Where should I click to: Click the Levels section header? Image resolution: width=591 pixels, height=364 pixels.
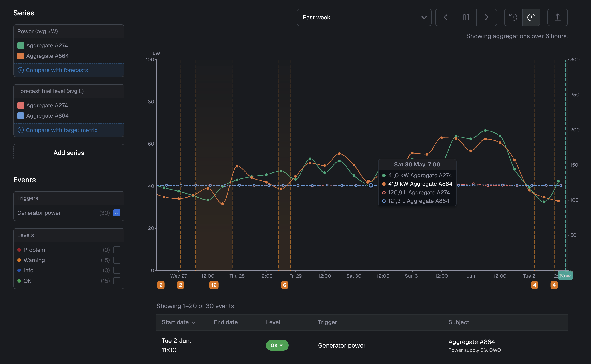coord(69,235)
